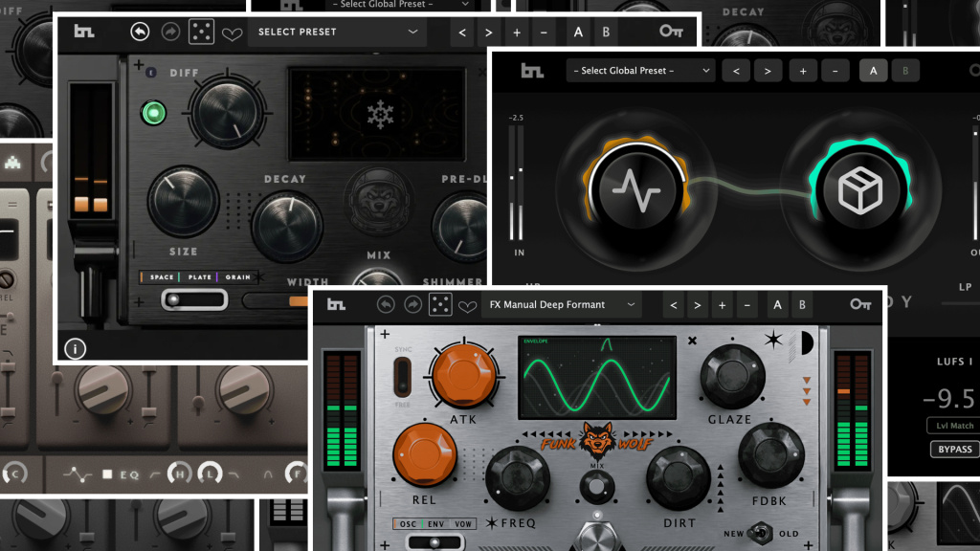Select ENV mode in Funk Wolf
Image resolution: width=980 pixels, height=551 pixels.
tap(435, 524)
